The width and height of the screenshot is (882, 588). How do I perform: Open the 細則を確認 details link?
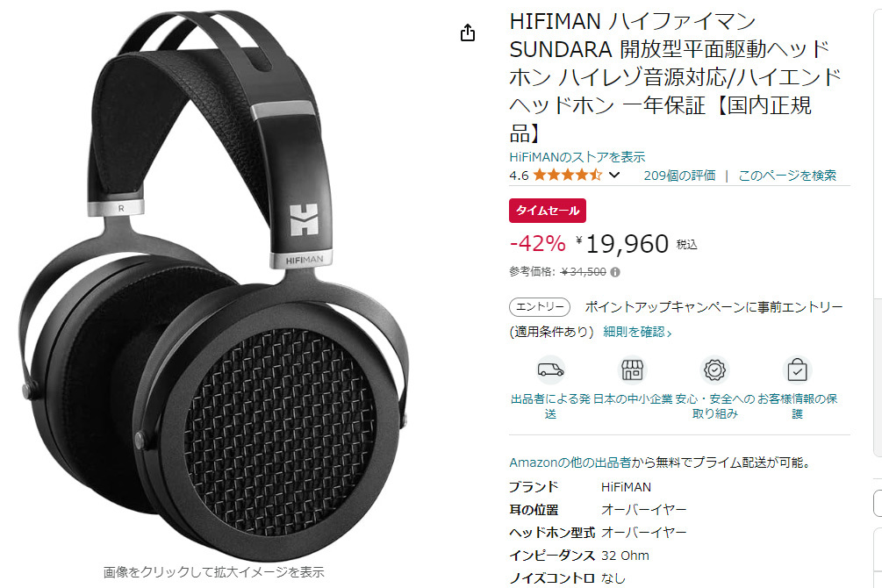[637, 332]
